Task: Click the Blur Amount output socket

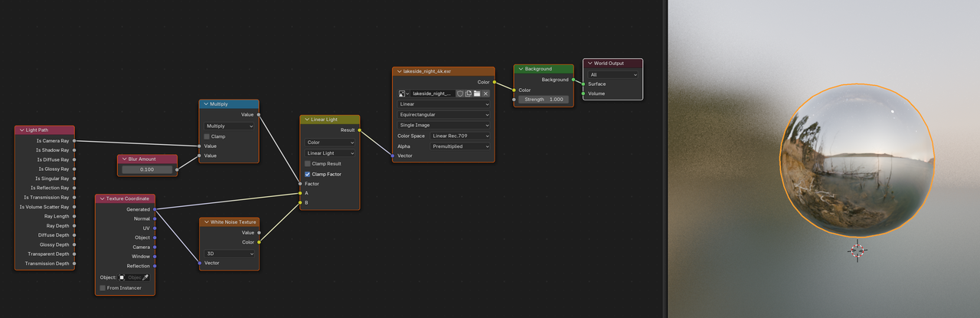Action: pyautogui.click(x=177, y=169)
